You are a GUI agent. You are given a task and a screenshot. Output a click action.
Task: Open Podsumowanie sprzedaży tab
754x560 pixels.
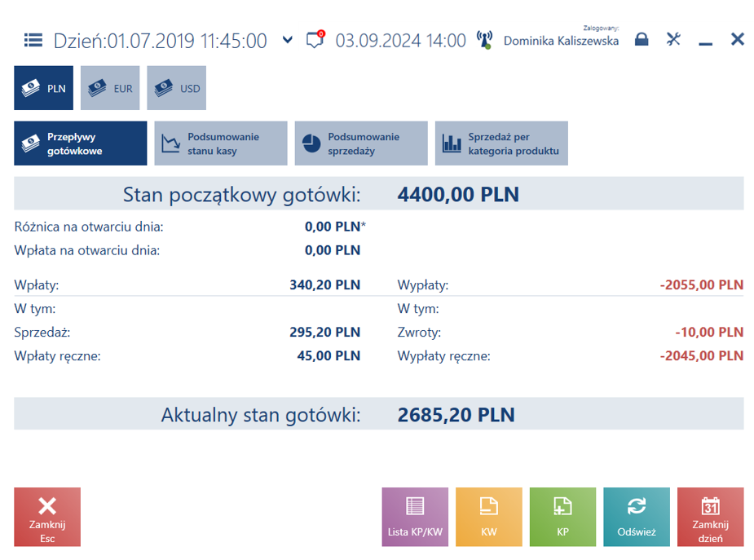361,143
